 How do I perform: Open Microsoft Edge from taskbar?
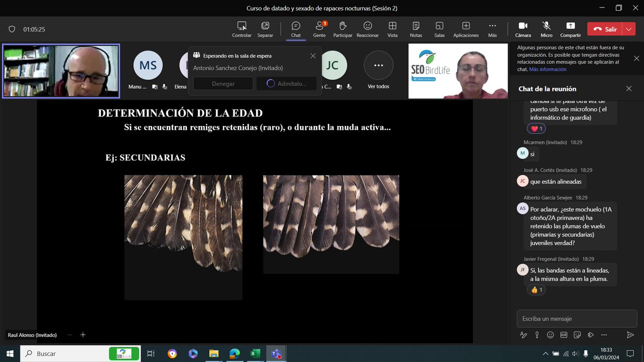(235, 353)
